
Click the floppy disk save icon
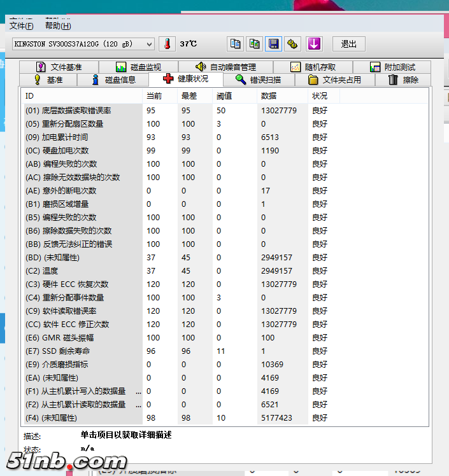tap(274, 44)
